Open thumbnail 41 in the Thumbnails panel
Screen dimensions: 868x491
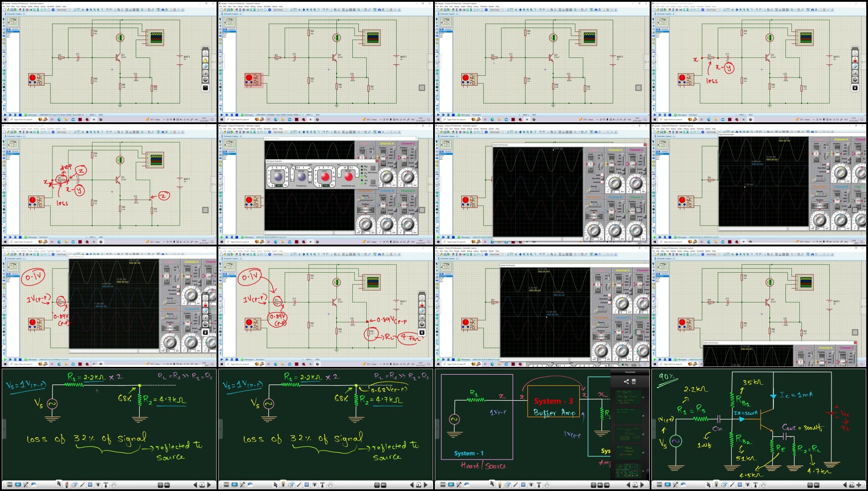[629, 471]
